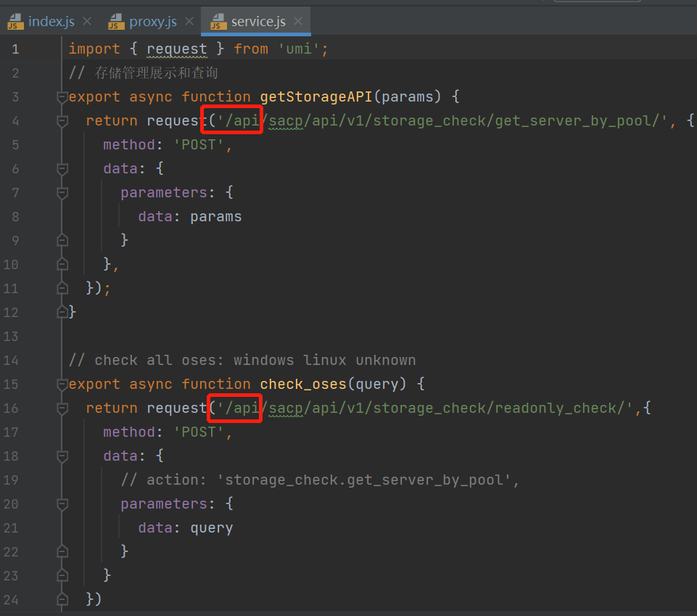This screenshot has height=616, width=697.
Task: Switch to the proxy.js tab
Action: click(151, 21)
